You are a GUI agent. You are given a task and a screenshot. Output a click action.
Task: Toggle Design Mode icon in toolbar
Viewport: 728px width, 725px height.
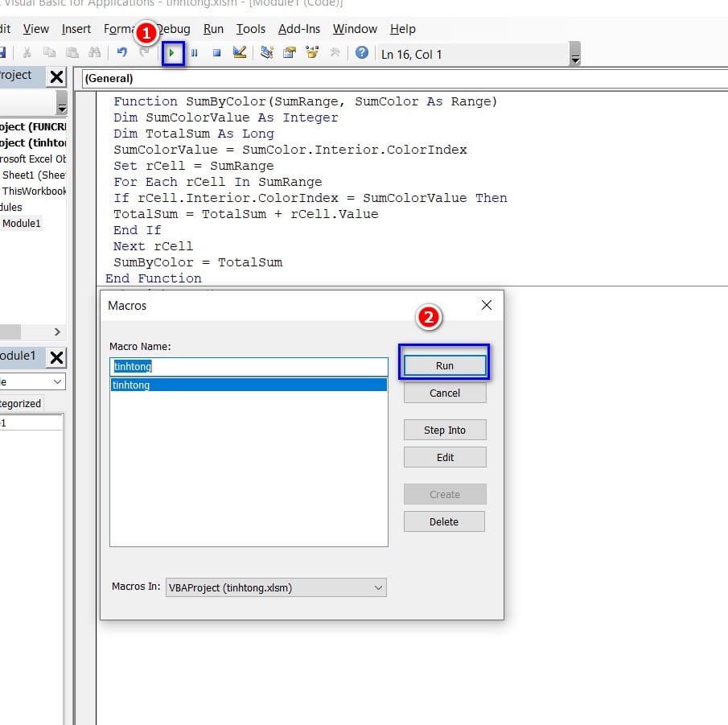pyautogui.click(x=239, y=54)
